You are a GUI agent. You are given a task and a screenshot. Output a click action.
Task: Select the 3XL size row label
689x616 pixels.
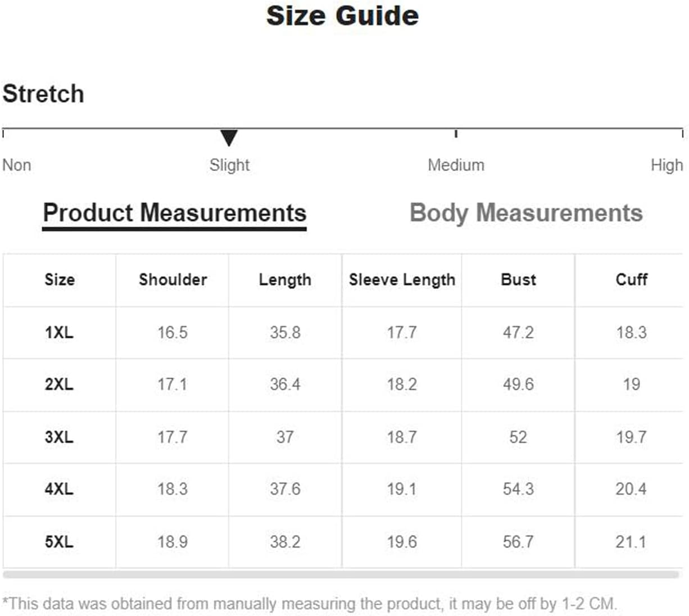[59, 437]
